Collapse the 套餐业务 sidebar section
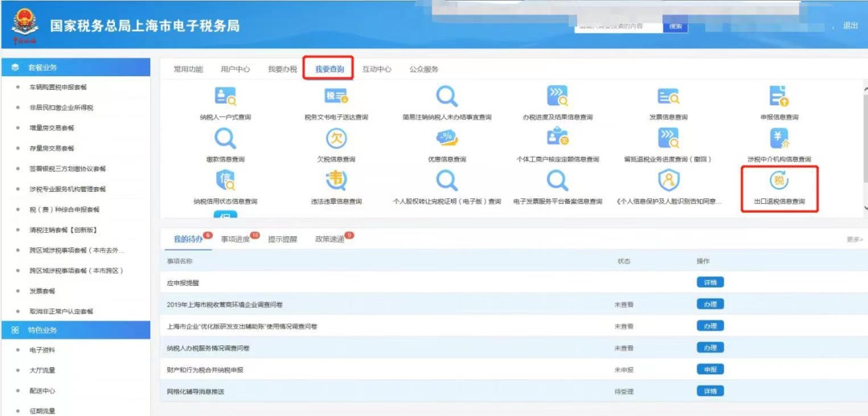Screen dimensions: 868x416 click(x=75, y=67)
